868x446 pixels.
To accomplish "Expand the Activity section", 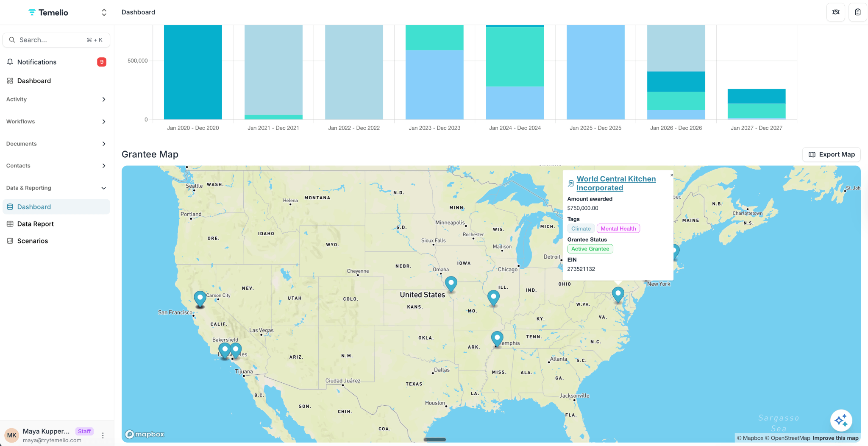I will tap(56, 99).
